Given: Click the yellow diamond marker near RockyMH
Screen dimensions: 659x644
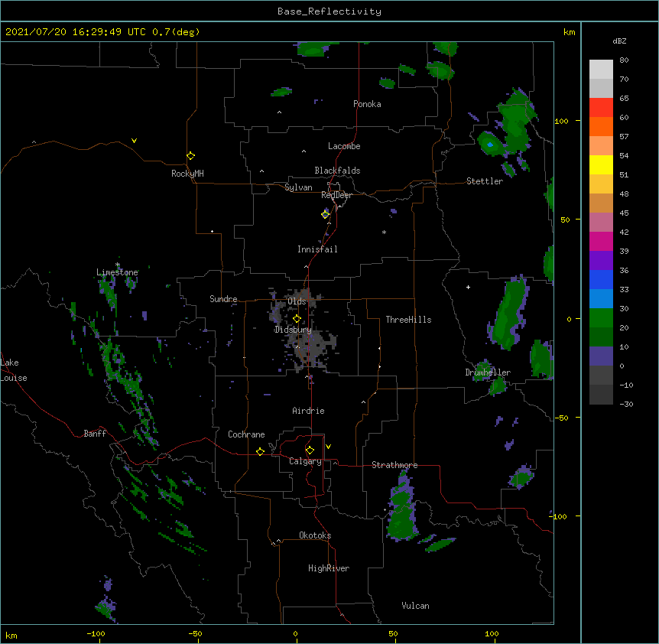Looking at the screenshot, I should 191,156.
